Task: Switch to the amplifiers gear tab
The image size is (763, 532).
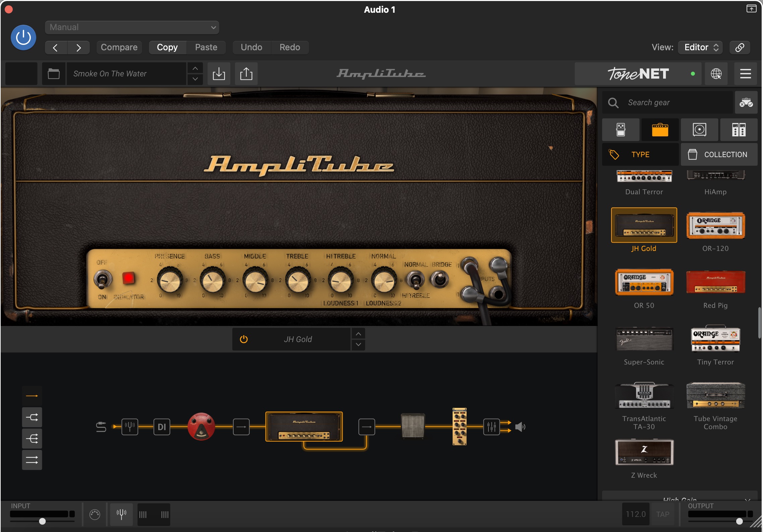Action: pos(660,130)
